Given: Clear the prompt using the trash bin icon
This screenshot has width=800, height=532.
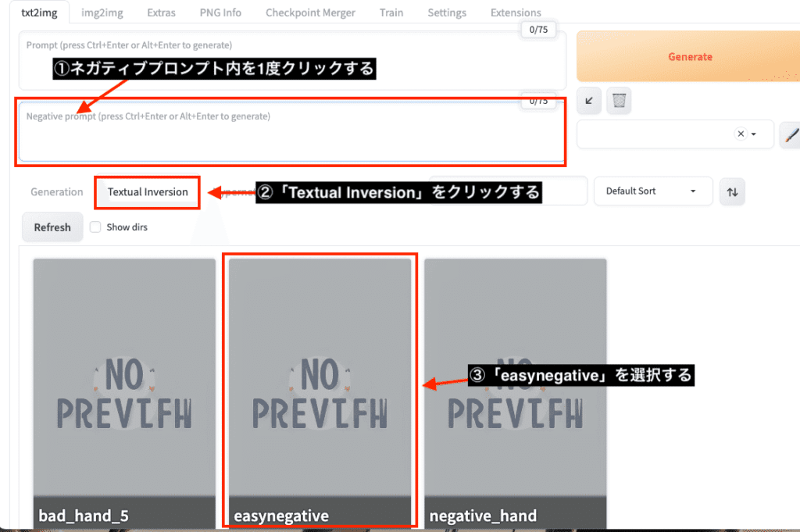Looking at the screenshot, I should [x=618, y=100].
